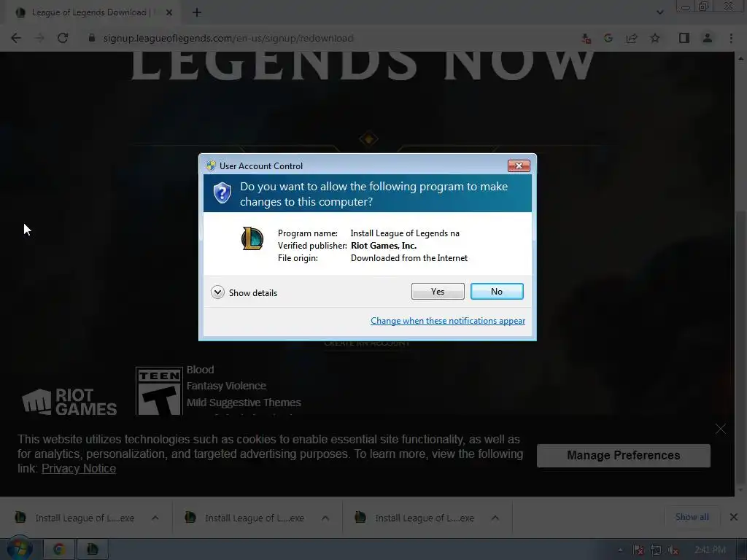
Task: Expand options for second downloaded exe
Action: [x=325, y=518]
